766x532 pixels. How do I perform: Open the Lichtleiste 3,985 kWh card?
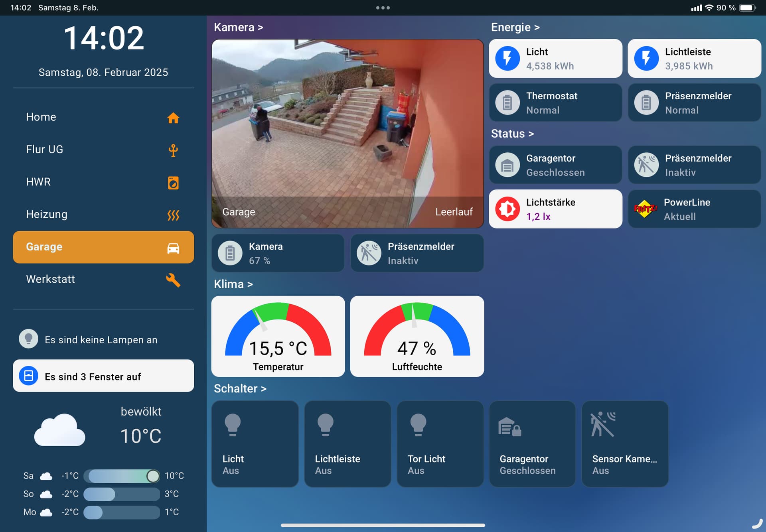[x=694, y=58]
